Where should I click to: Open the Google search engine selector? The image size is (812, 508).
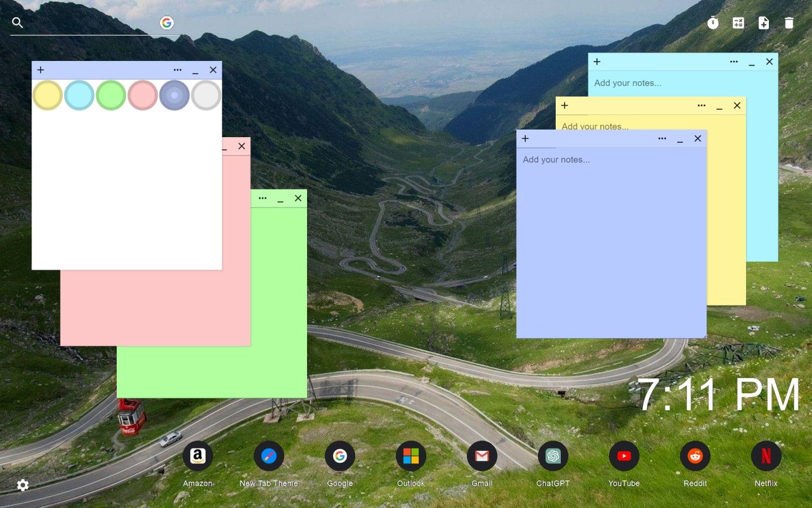click(167, 23)
